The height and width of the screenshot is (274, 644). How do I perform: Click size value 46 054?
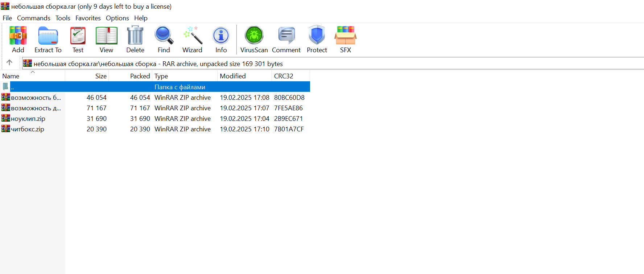(x=96, y=97)
